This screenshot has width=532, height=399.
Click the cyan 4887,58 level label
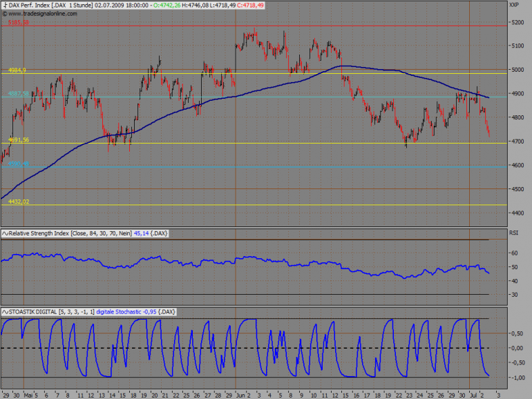pos(19,93)
